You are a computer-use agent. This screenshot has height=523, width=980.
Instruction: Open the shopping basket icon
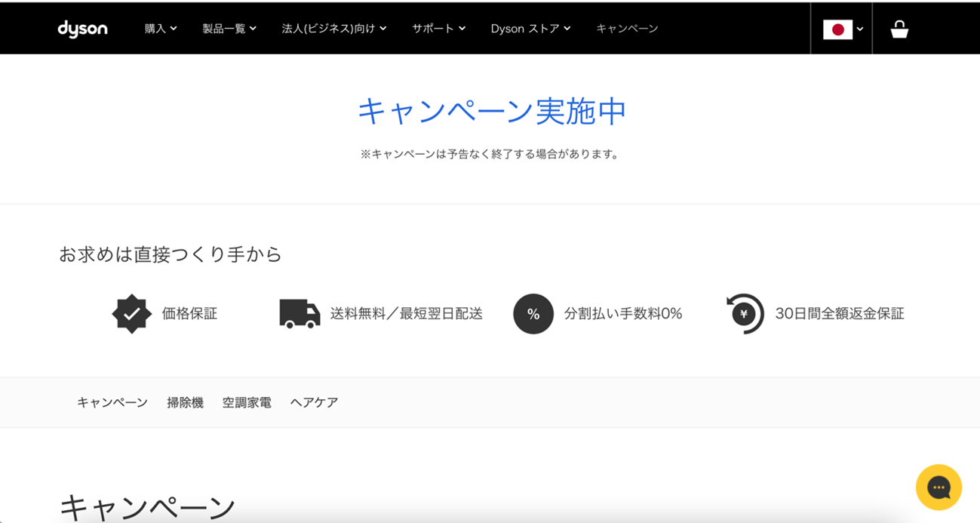(x=899, y=29)
